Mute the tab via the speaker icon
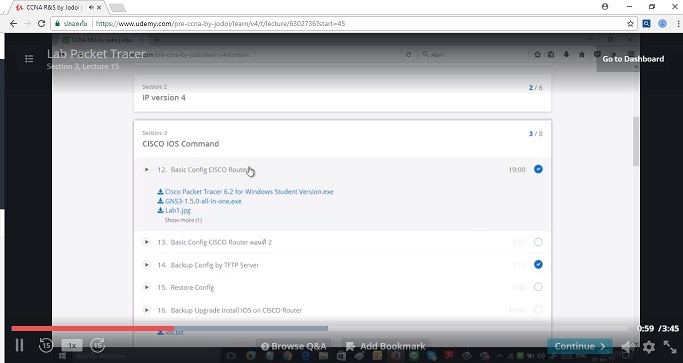This screenshot has width=683, height=363. (91, 7)
